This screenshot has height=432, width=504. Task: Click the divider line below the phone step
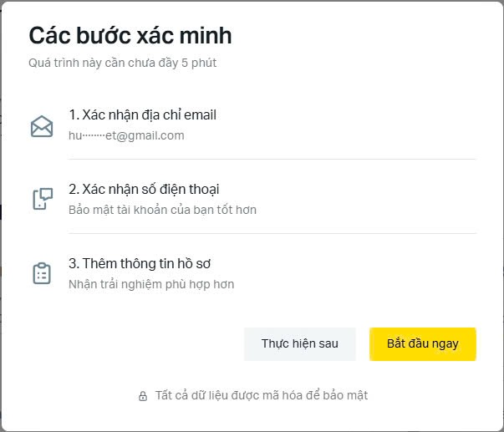point(272,233)
